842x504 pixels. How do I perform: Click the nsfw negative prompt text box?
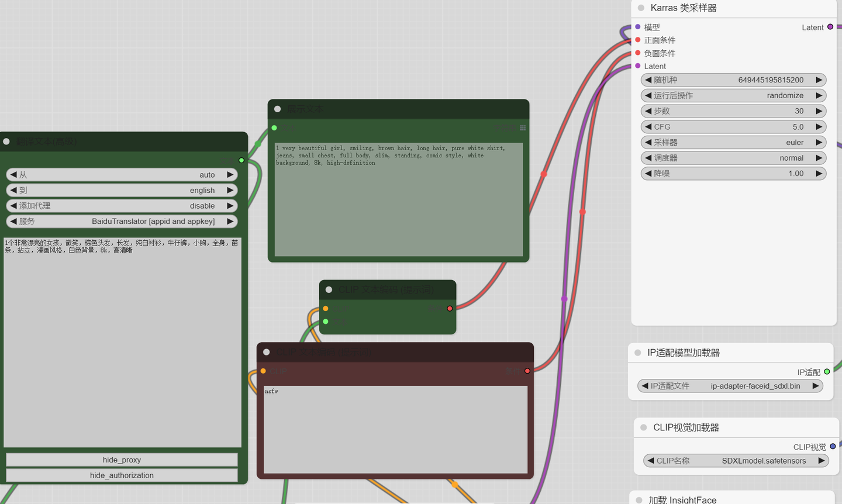coord(395,430)
